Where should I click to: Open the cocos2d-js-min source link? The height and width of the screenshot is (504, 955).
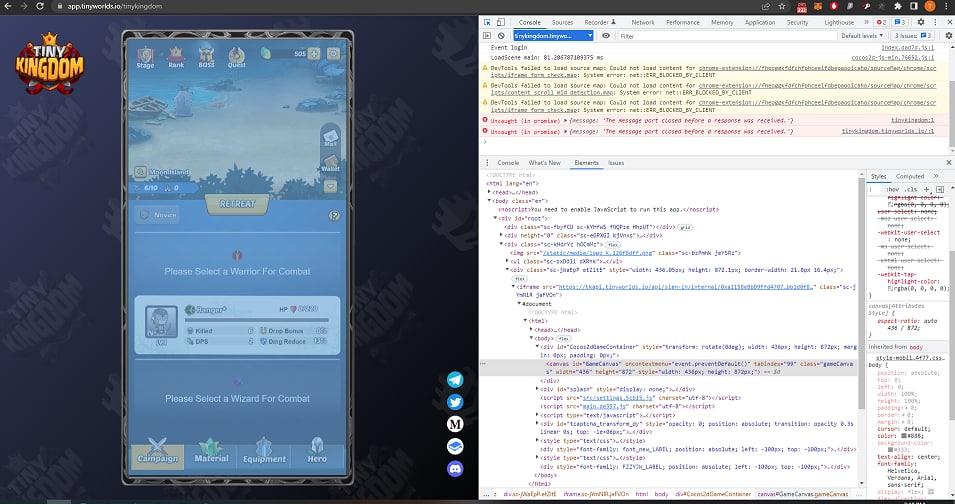[x=893, y=57]
